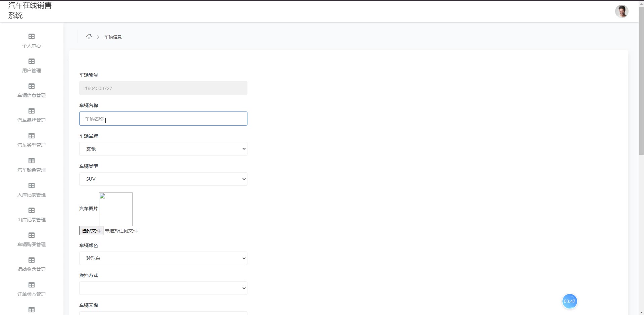Click the 汽车品牌管理 sidebar icon
The image size is (644, 315).
point(32,111)
